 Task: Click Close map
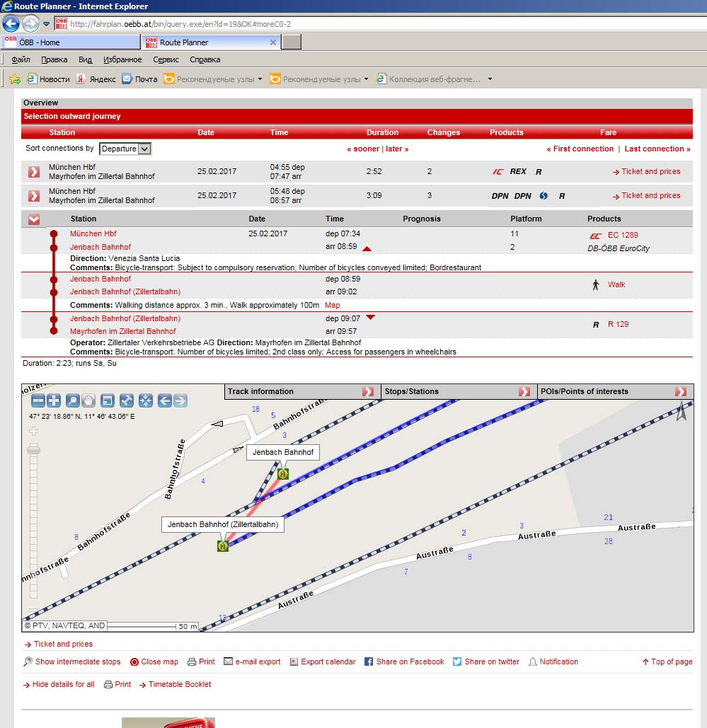pos(154,661)
